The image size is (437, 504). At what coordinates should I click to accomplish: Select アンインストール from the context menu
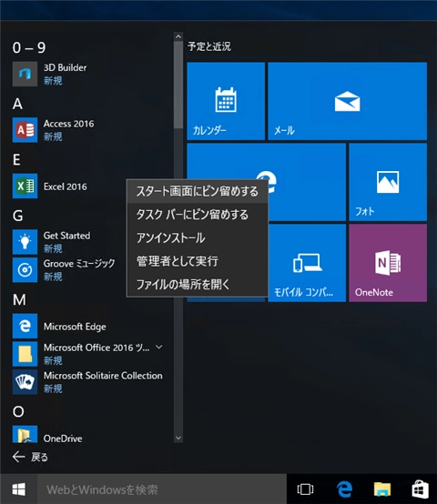(198, 237)
